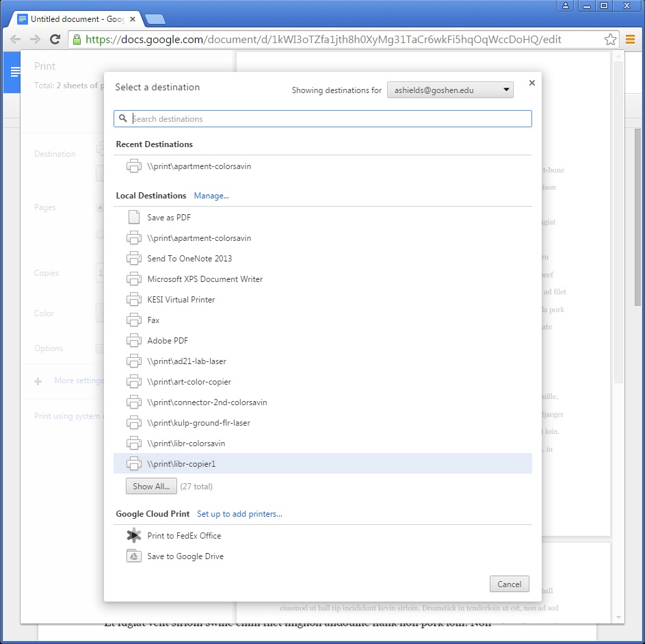The width and height of the screenshot is (645, 644).
Task: Click the Print to FedEx Office icon
Action: [134, 536]
